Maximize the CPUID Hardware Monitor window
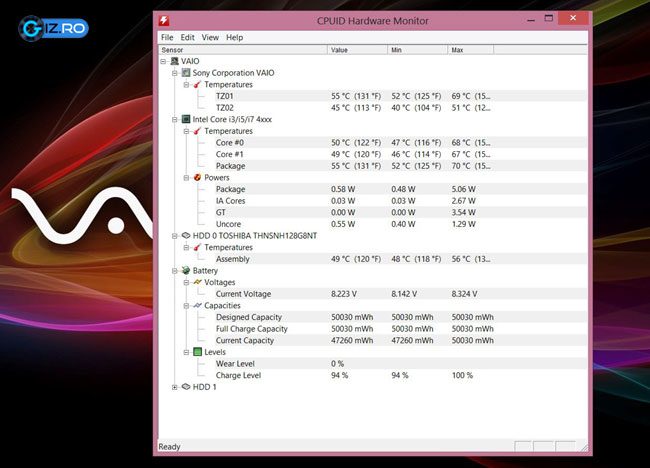Viewport: 650px width, 468px height. pyautogui.click(x=549, y=18)
